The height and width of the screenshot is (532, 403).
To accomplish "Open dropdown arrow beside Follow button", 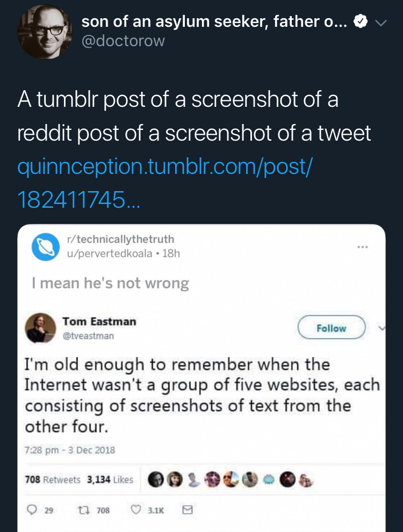I will pyautogui.click(x=381, y=327).
